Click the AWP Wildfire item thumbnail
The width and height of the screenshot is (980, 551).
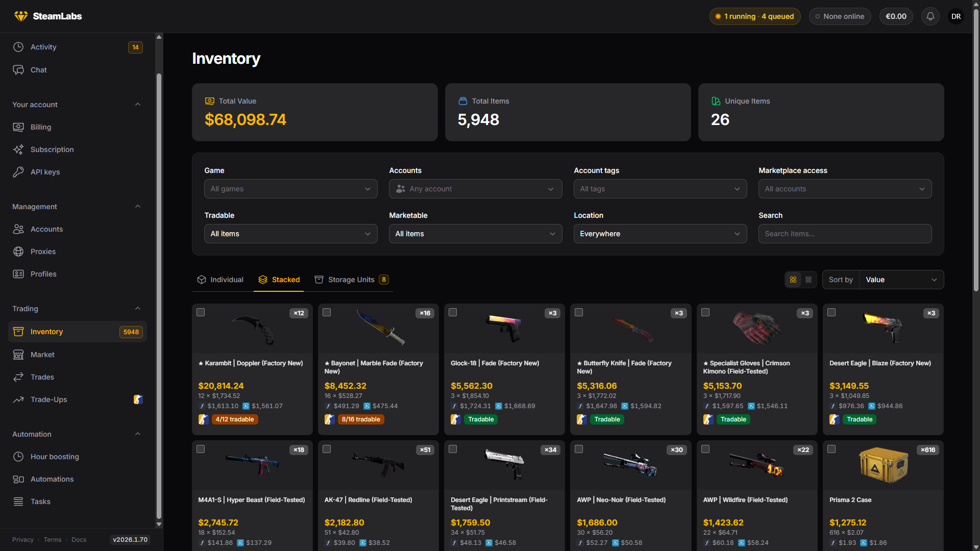coord(757,465)
